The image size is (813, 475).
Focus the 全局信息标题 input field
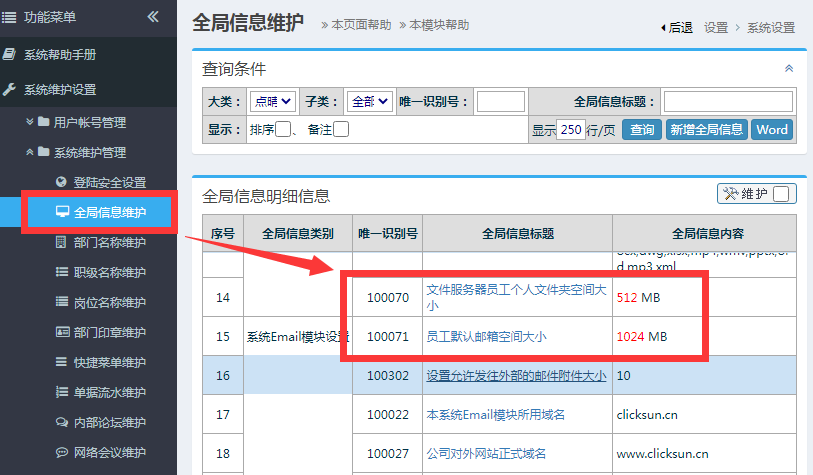coord(728,101)
